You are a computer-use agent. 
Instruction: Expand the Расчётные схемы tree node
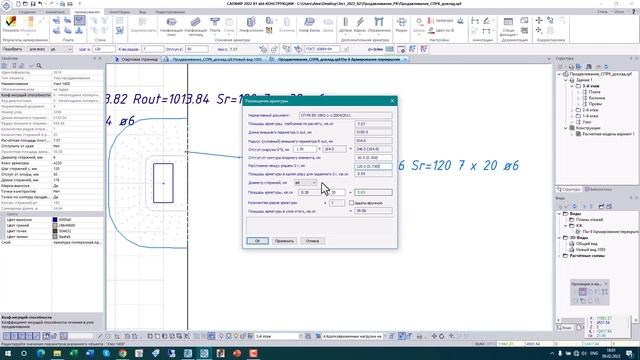(x=560, y=256)
